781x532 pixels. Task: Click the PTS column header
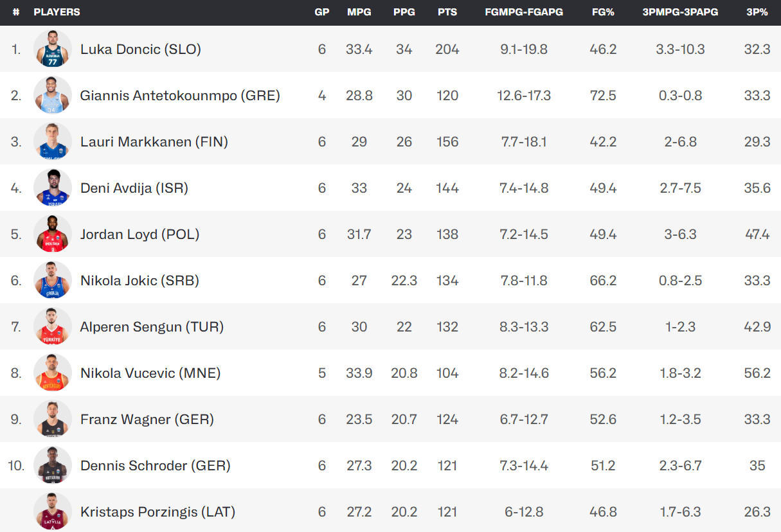pyautogui.click(x=447, y=12)
